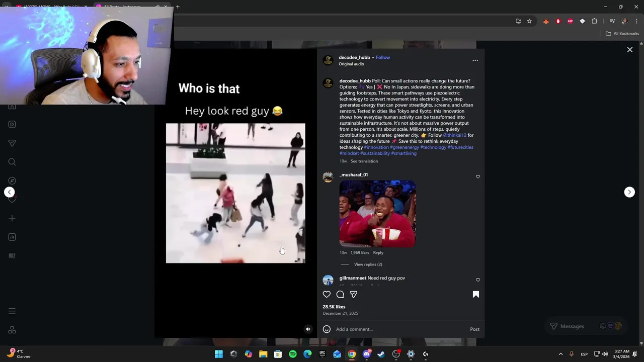The image size is (644, 362).
Task: Open Chrome media controls button
Action: click(x=612, y=21)
